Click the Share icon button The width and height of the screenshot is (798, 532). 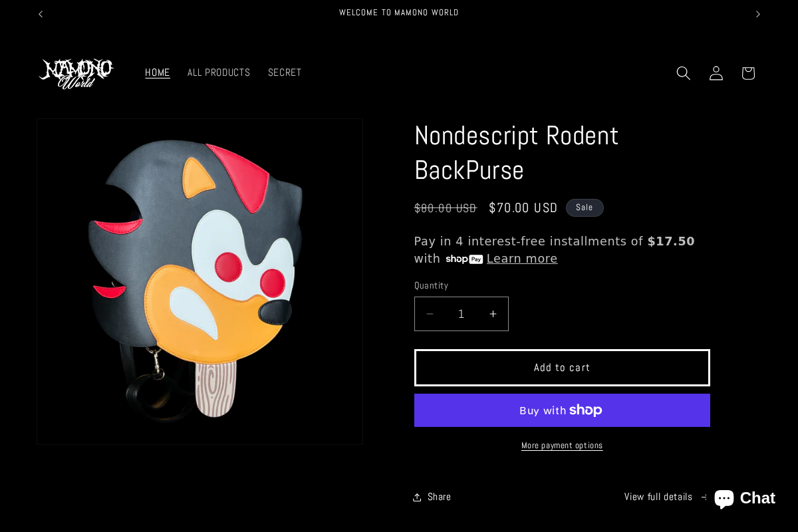(x=432, y=497)
